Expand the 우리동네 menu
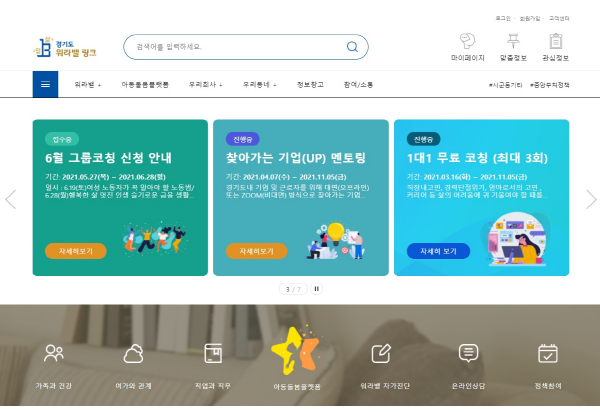600x412 pixels. click(259, 85)
